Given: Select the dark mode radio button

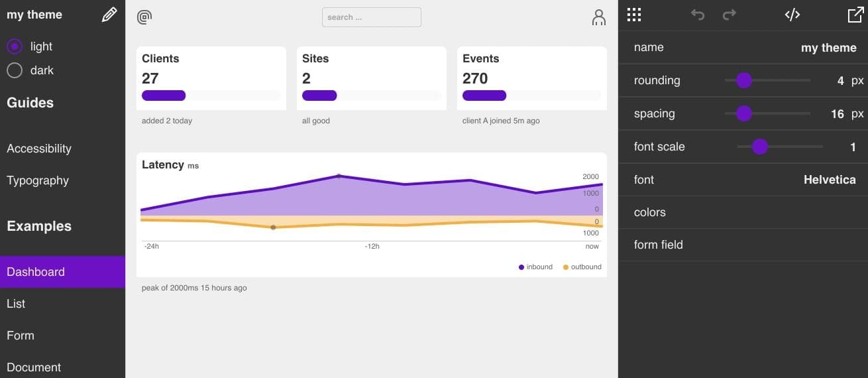Looking at the screenshot, I should (15, 70).
